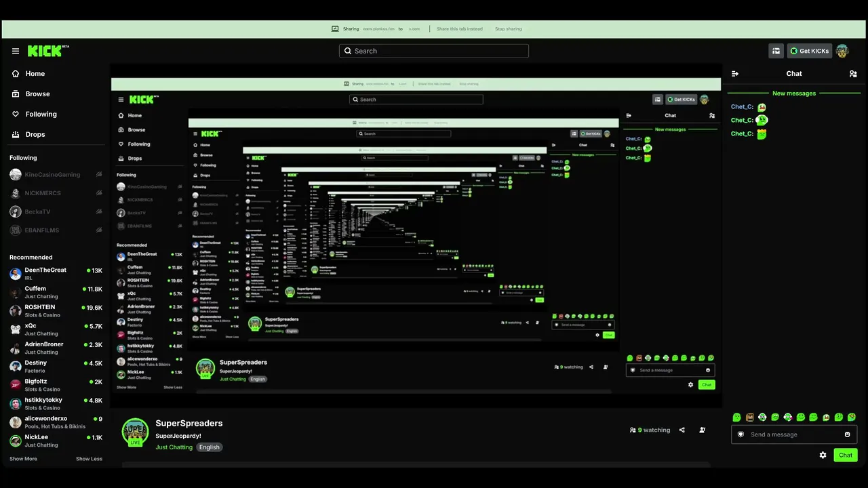Open the AdrienBroner recommended channel
The width and height of the screenshot is (868, 488).
(56, 348)
